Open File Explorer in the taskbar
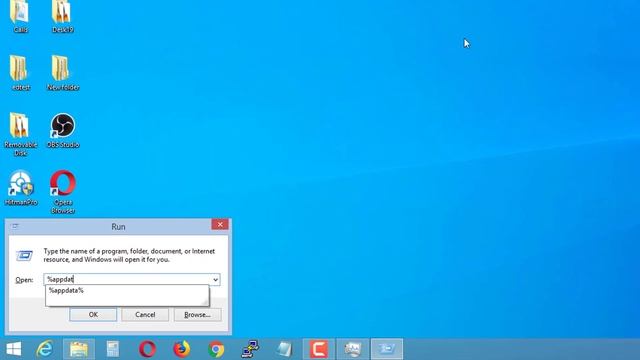This screenshot has height=360, width=640. [79, 349]
